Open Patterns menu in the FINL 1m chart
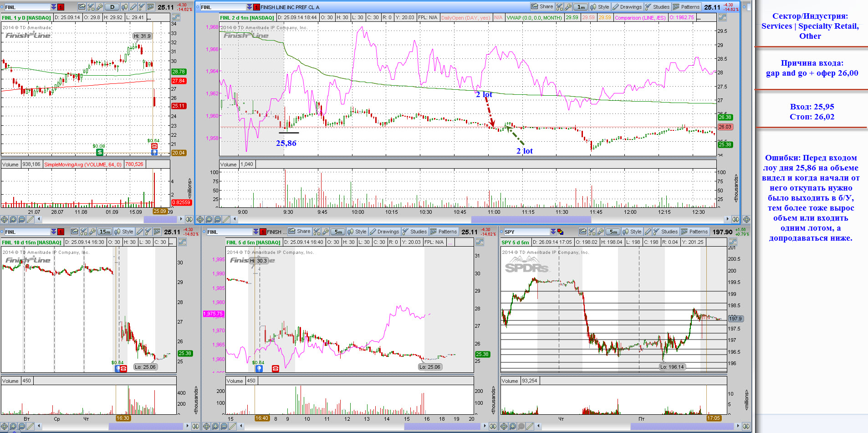 686,7
